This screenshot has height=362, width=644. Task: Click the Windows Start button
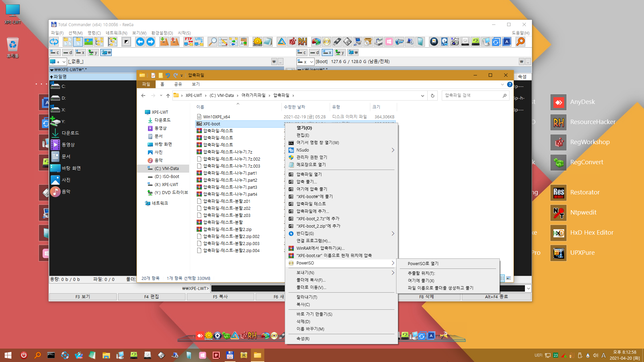(8, 355)
